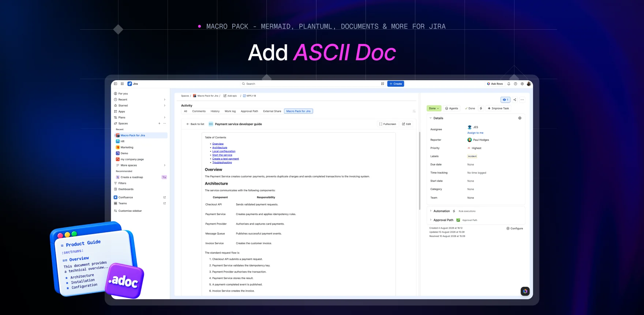
Task: Open the settings gear in the top bar
Action: tap(522, 84)
